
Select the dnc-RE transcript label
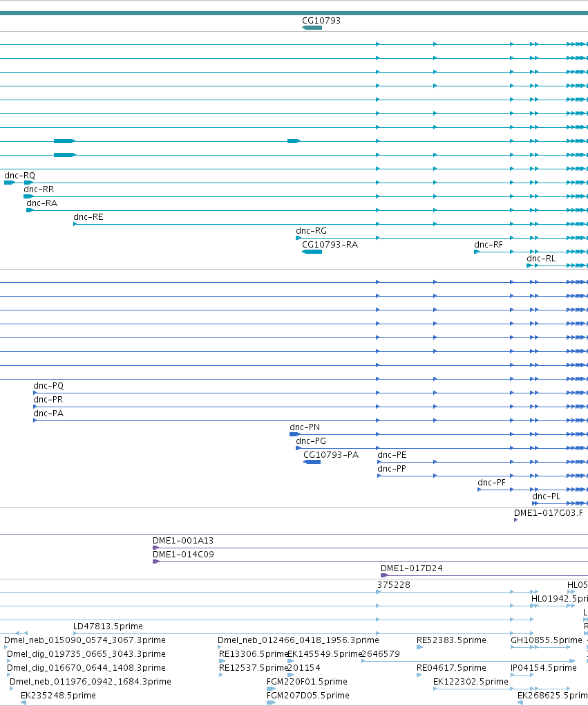click(88, 217)
